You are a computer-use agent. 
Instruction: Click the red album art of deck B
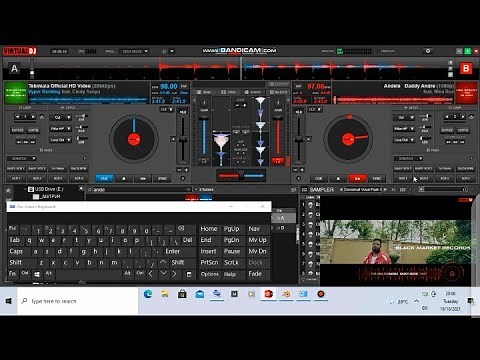tap(466, 93)
